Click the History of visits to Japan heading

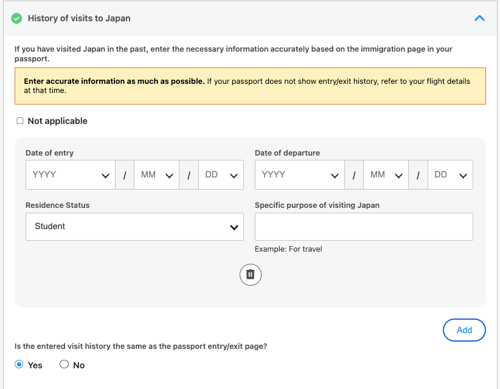pyautogui.click(x=79, y=18)
